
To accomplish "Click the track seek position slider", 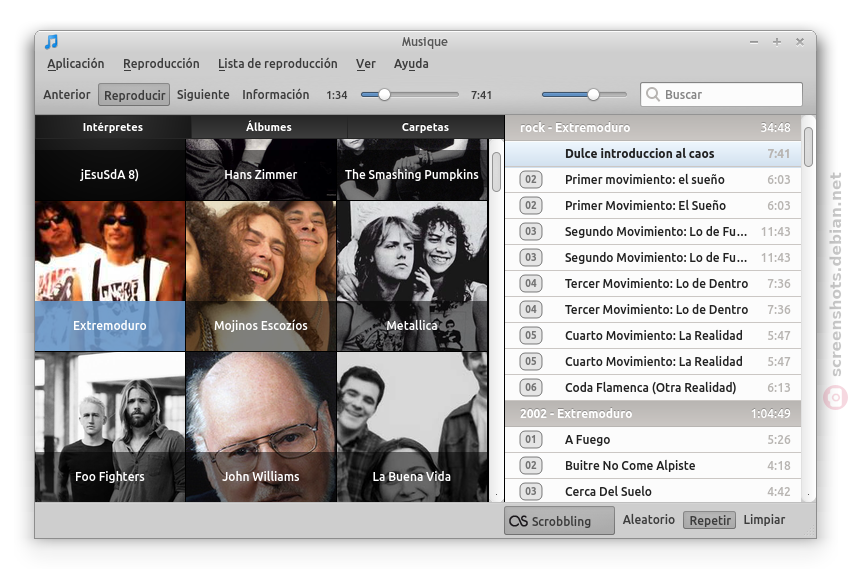I will [410, 95].
